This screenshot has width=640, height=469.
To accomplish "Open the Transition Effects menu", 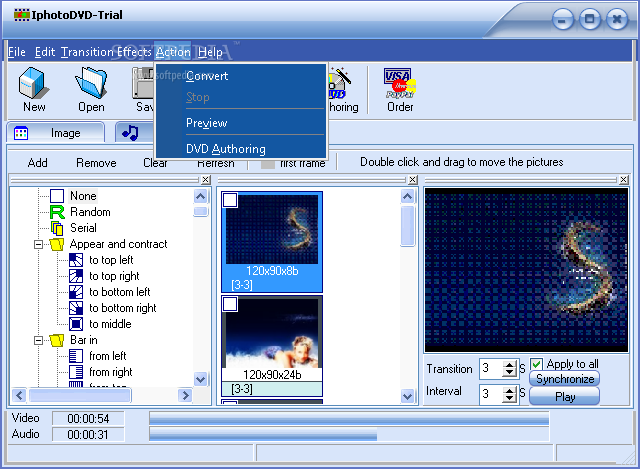I will coord(106,52).
